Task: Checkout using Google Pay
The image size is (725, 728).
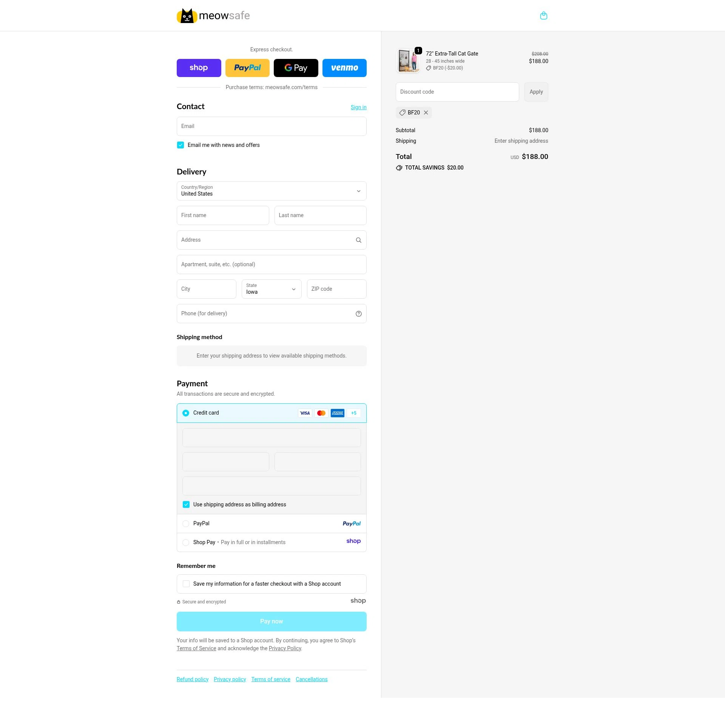Action: 296,68
